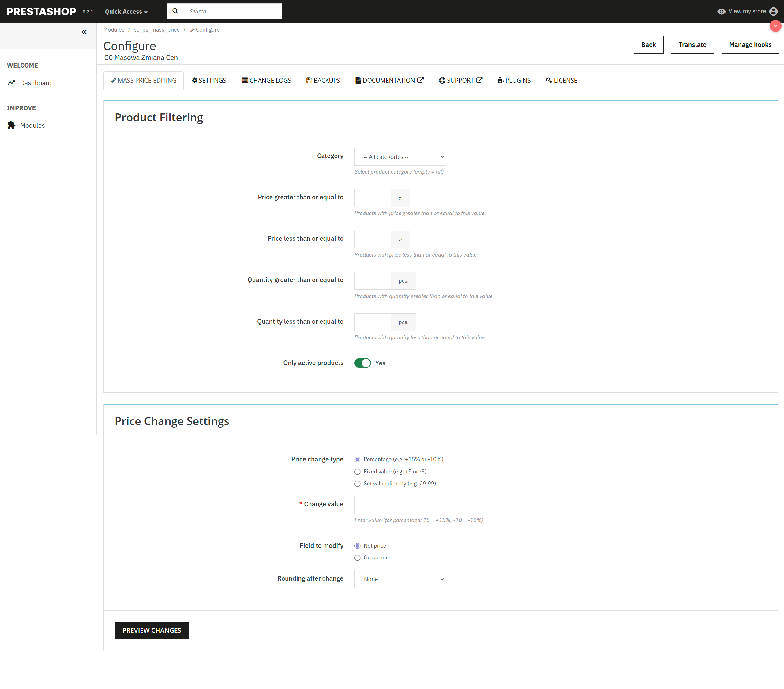The height and width of the screenshot is (689, 784).
Task: Toggle the Only active products switch
Action: point(362,363)
